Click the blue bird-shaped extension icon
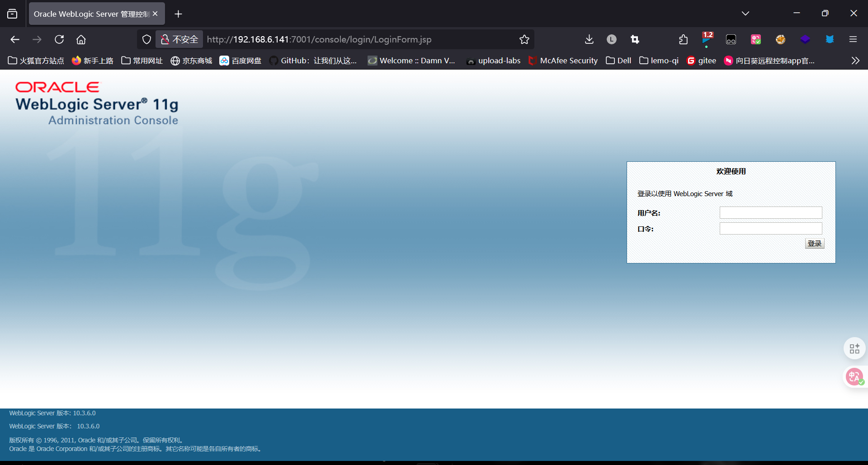Viewport: 868px width, 465px height. 830,39
